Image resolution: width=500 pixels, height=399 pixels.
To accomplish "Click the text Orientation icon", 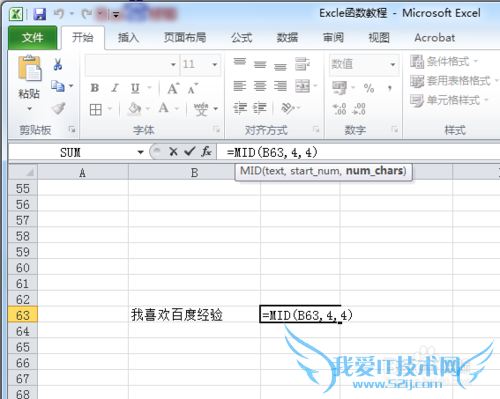I will tap(288, 108).
